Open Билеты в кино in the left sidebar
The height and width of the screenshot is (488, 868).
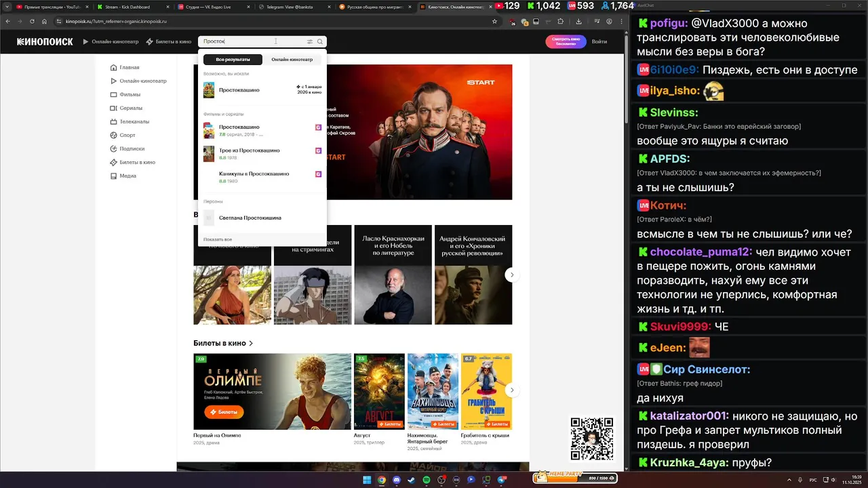pos(133,162)
